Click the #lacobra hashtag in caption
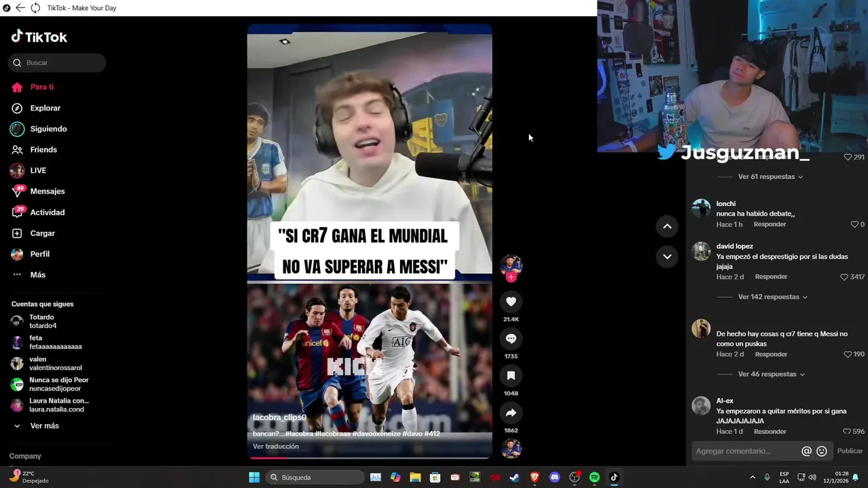 pos(299,434)
